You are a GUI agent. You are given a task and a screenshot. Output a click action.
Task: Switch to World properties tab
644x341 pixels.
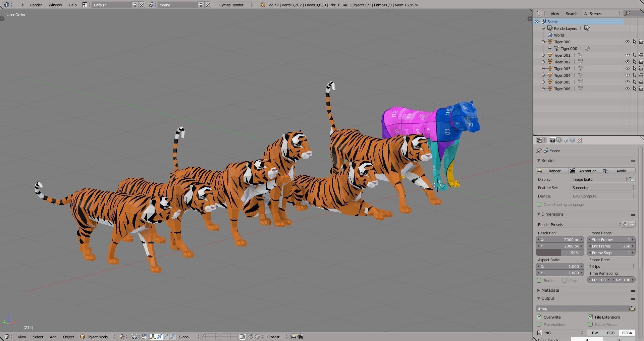[x=573, y=140]
